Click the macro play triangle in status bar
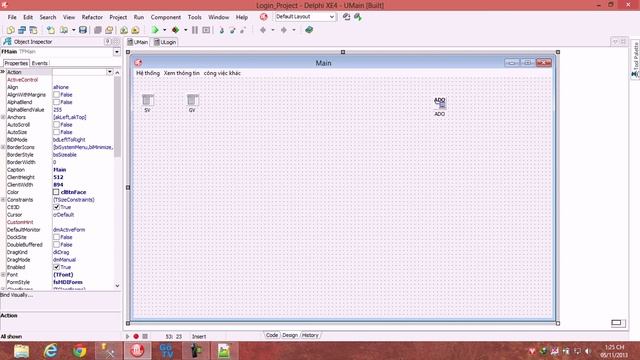Viewport: 640px width, 360px height. point(127,336)
